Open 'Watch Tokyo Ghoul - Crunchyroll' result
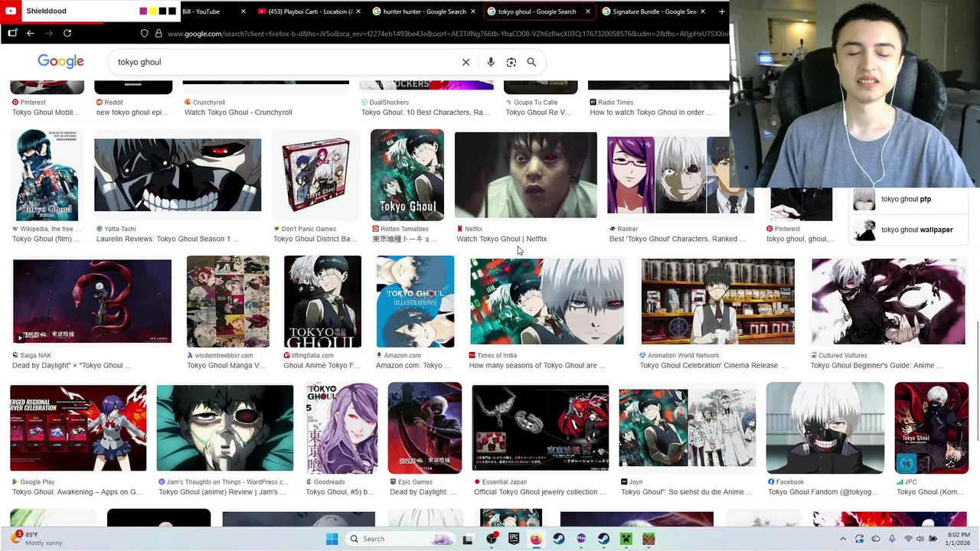The width and height of the screenshot is (980, 551). (238, 112)
